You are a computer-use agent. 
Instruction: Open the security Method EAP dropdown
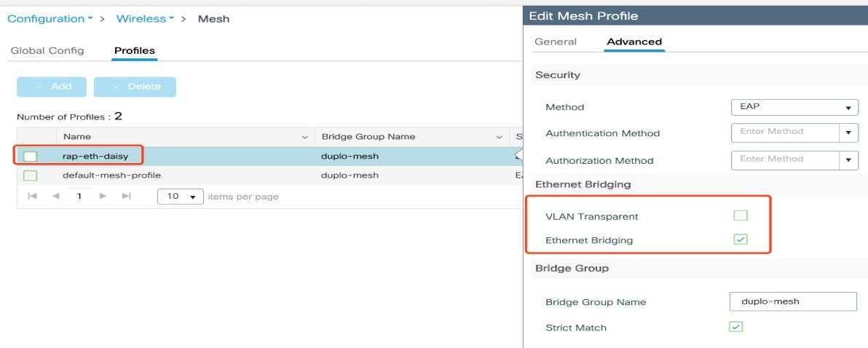[x=794, y=107]
